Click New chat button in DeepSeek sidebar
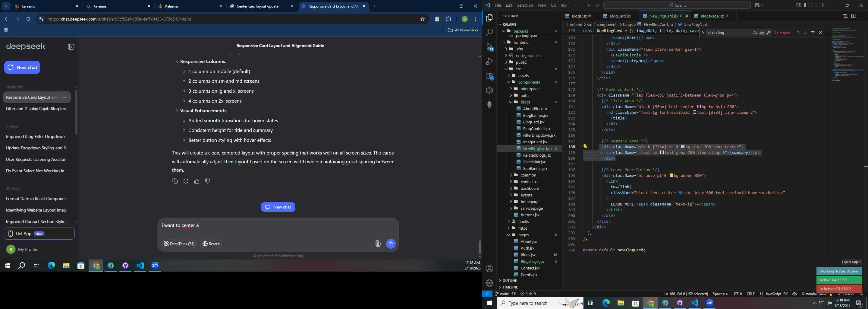This screenshot has height=309, width=868. (22, 68)
